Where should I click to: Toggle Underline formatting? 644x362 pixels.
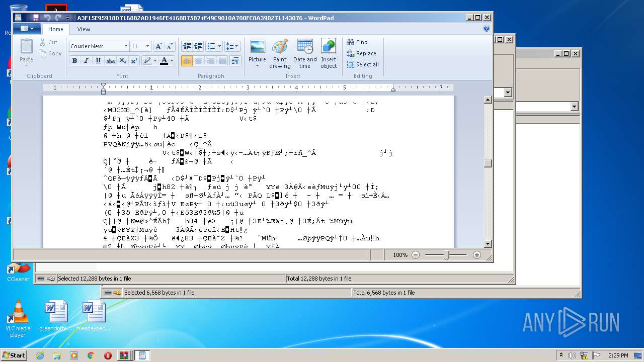[98, 61]
